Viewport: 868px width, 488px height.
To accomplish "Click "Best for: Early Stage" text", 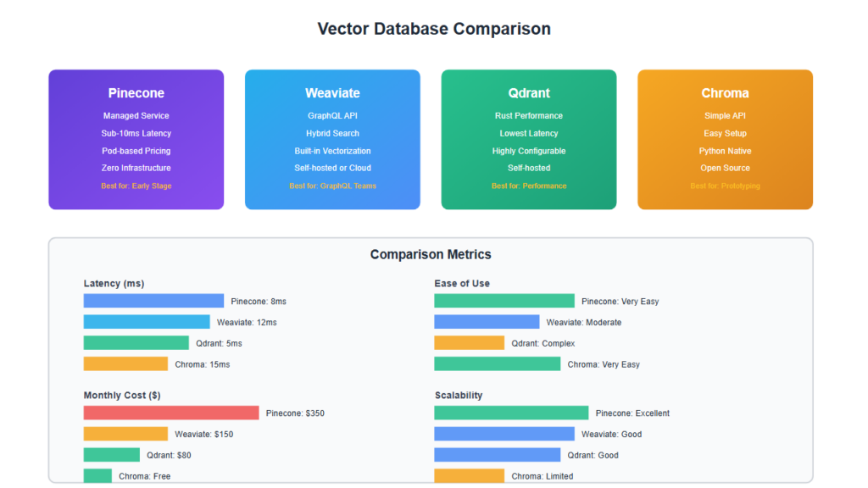I will [136, 186].
